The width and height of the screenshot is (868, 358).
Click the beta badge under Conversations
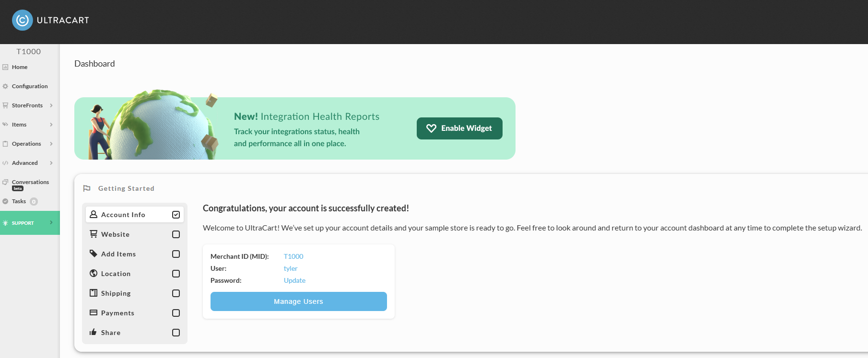[x=18, y=188]
